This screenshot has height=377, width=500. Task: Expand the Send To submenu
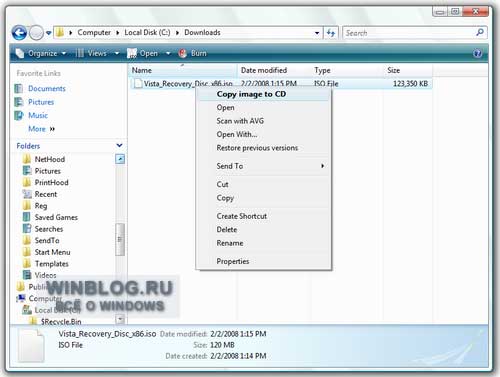(x=264, y=166)
